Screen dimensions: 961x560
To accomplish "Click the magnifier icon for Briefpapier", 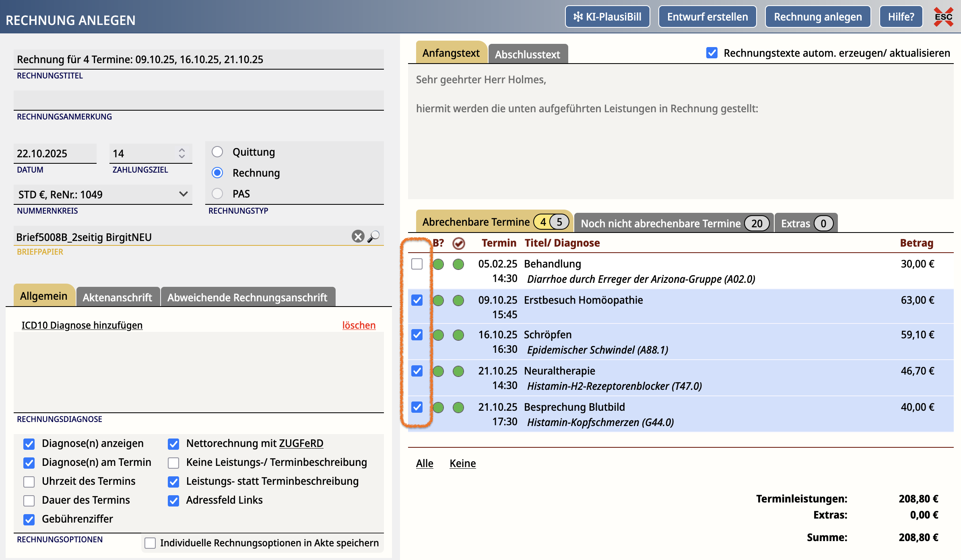I will click(374, 237).
